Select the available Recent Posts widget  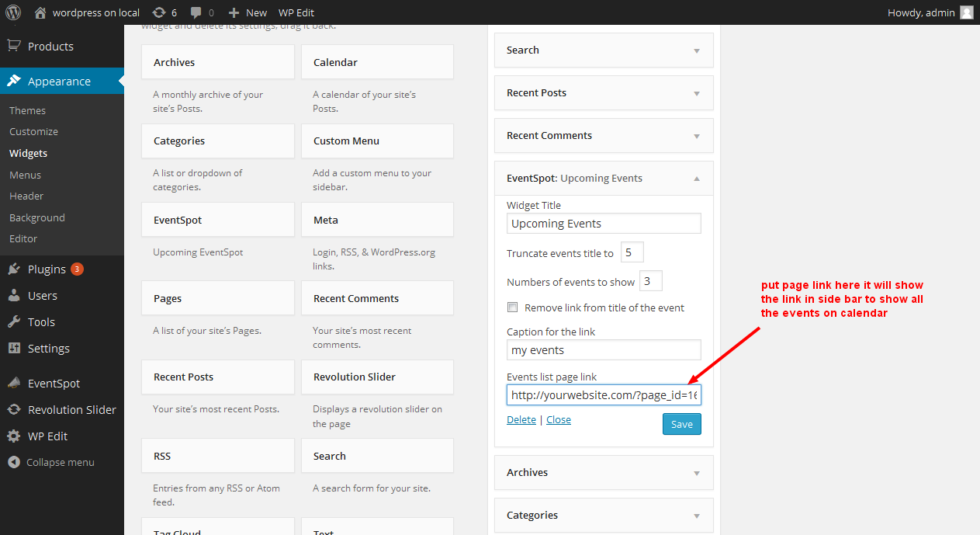pos(218,377)
